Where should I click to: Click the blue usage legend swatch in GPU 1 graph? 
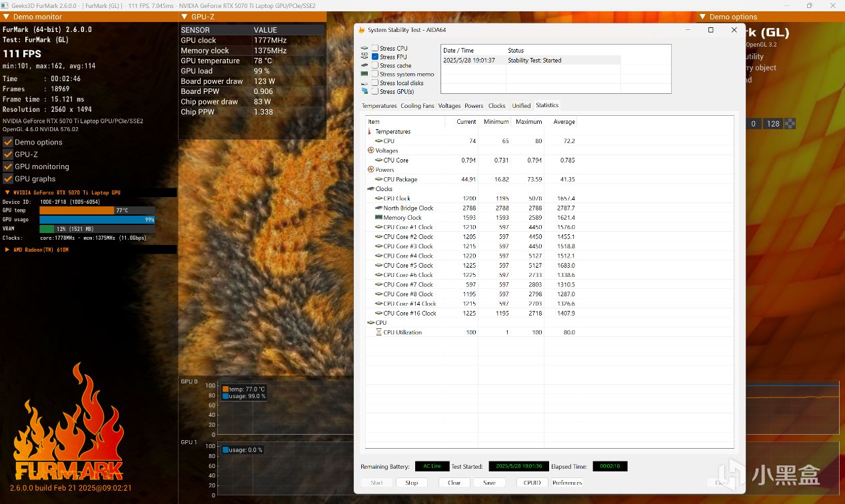225,450
